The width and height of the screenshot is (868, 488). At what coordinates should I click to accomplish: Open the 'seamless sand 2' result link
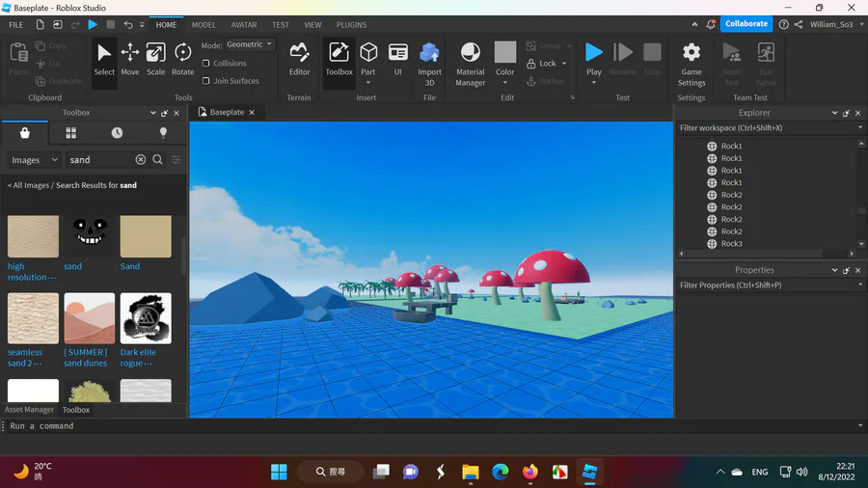[x=24, y=358]
